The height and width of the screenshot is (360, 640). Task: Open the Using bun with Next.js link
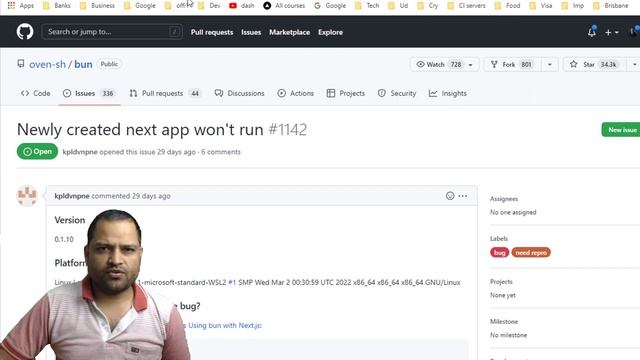[225, 325]
